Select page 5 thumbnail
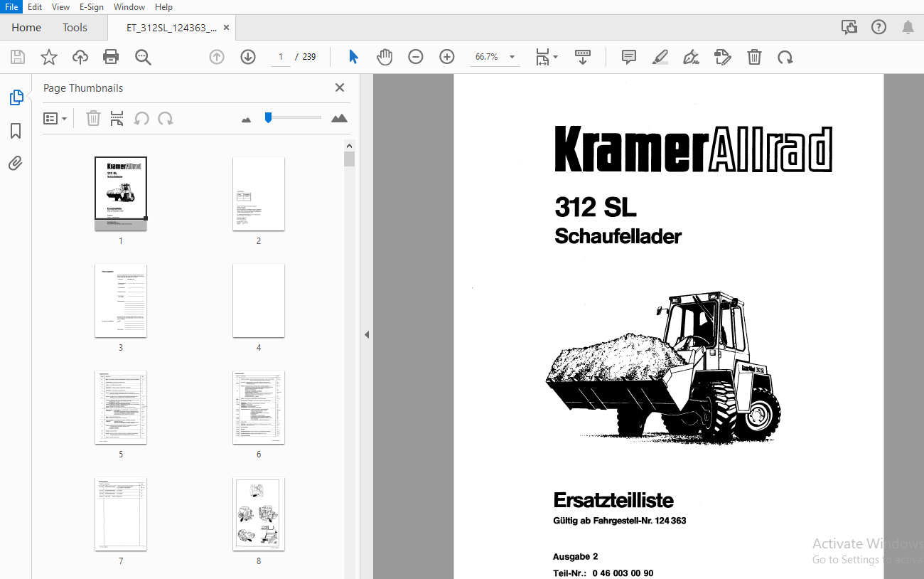The height and width of the screenshot is (579, 924). pos(121,407)
